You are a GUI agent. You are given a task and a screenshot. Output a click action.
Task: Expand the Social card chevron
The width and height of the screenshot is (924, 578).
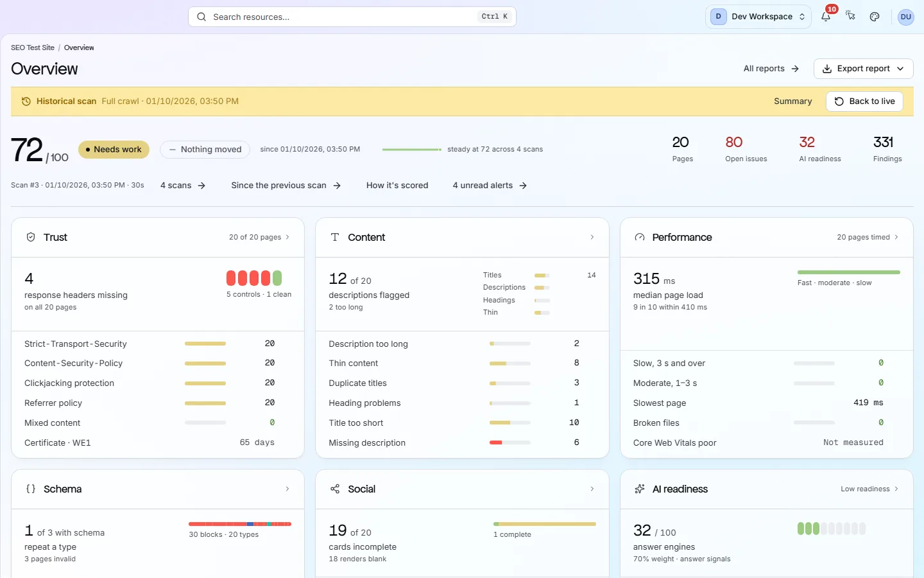point(592,489)
